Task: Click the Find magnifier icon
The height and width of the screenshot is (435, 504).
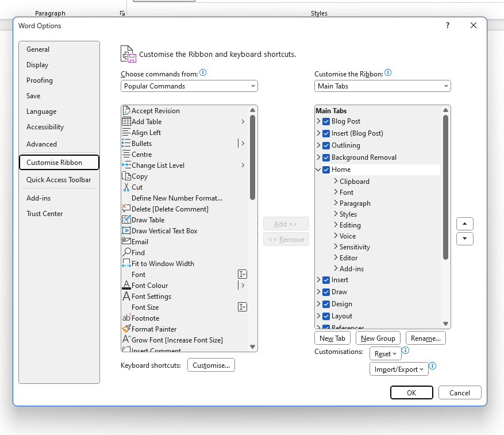Action: pyautogui.click(x=126, y=252)
